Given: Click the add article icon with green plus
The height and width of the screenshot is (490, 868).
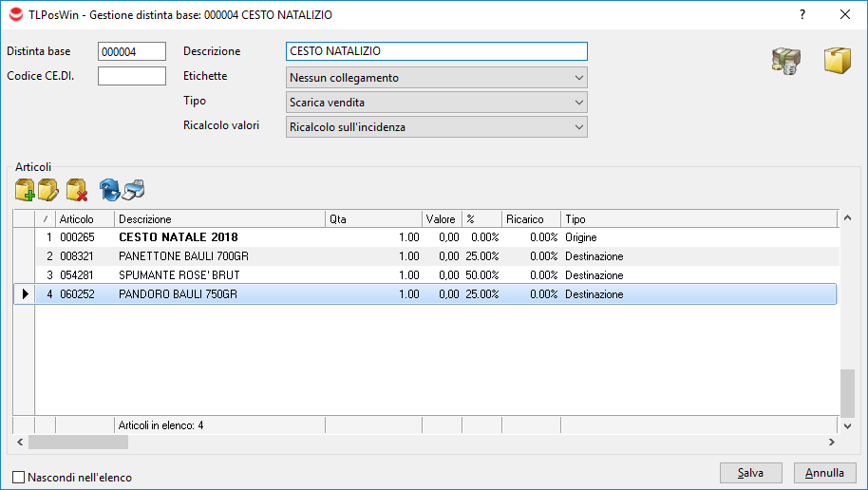Looking at the screenshot, I should coord(25,190).
